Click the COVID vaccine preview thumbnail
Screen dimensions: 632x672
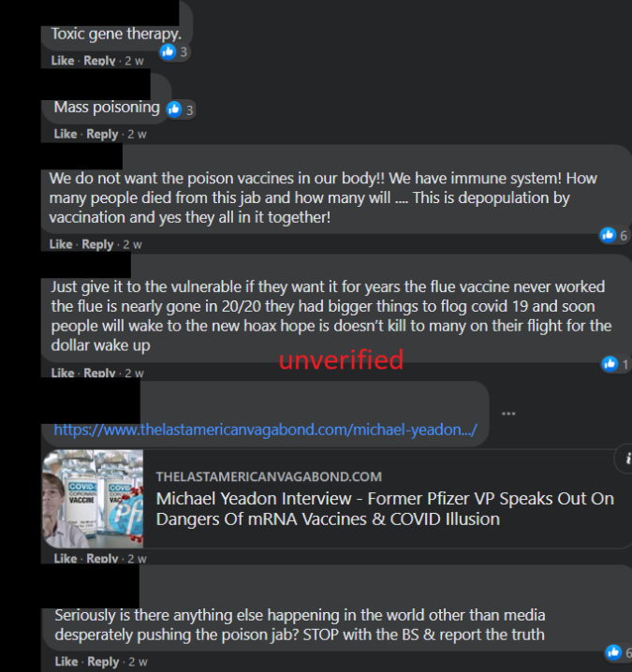click(x=93, y=499)
